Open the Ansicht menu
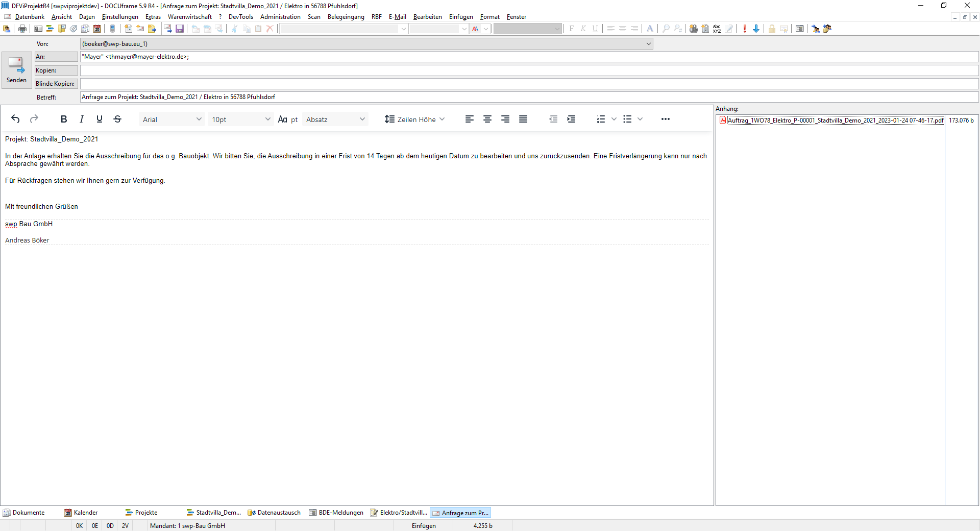The height and width of the screenshot is (531, 980). 62,17
